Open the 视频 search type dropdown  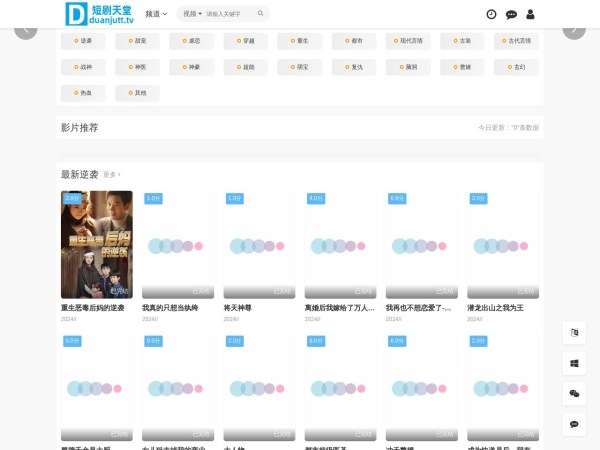[x=192, y=14]
